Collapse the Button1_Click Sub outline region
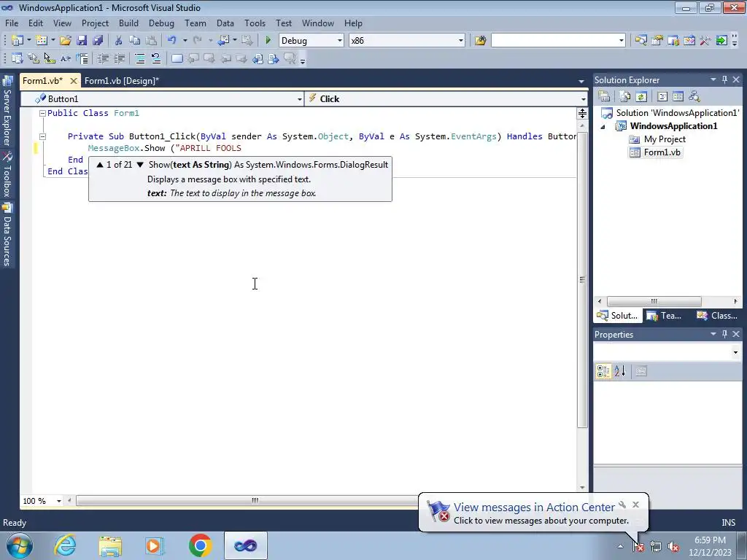 click(42, 136)
